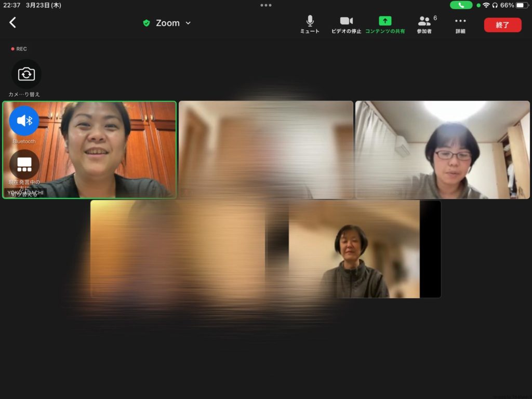Mute the microphone
This screenshot has width=532, height=399.
[x=310, y=24]
